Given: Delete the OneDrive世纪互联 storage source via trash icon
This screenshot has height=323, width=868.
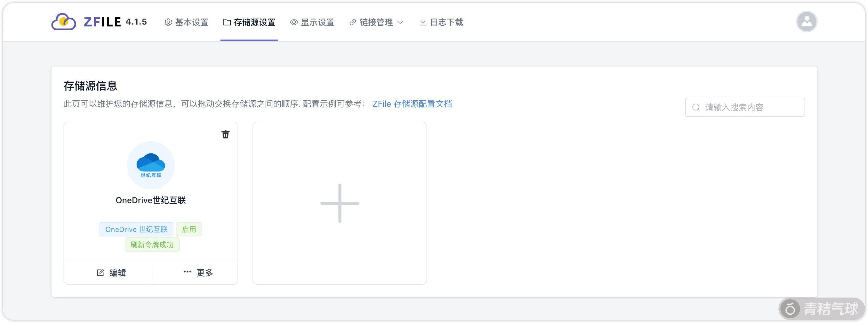Looking at the screenshot, I should pos(226,134).
